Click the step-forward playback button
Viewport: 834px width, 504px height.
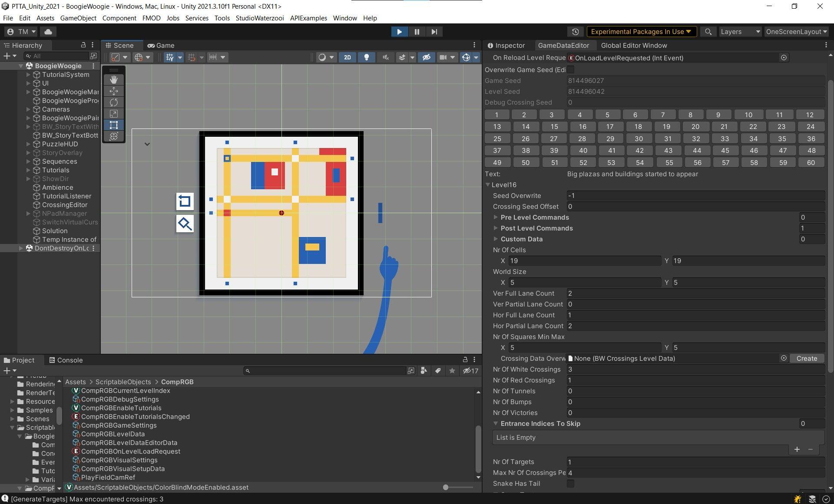click(x=433, y=32)
